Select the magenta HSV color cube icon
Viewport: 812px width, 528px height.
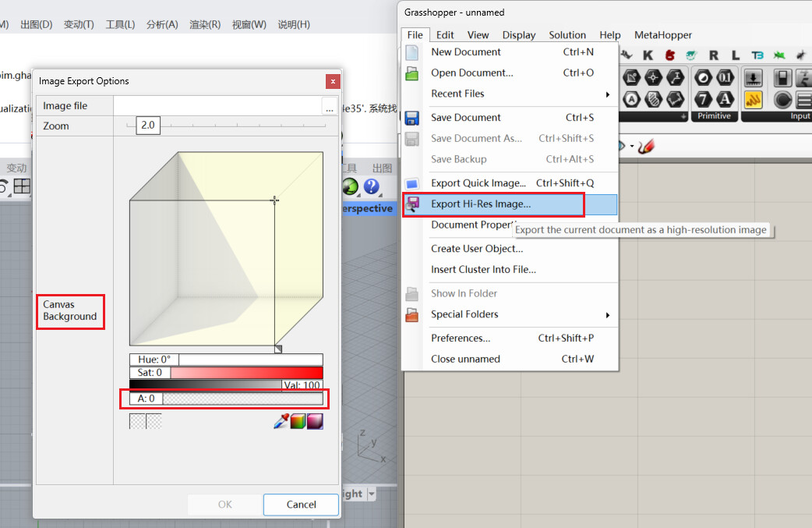point(315,422)
